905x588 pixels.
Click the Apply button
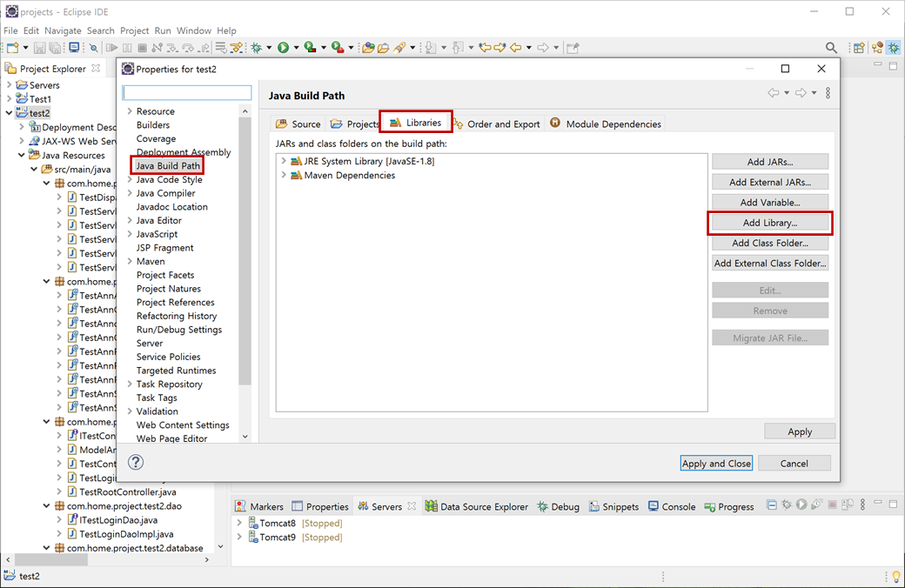(800, 431)
